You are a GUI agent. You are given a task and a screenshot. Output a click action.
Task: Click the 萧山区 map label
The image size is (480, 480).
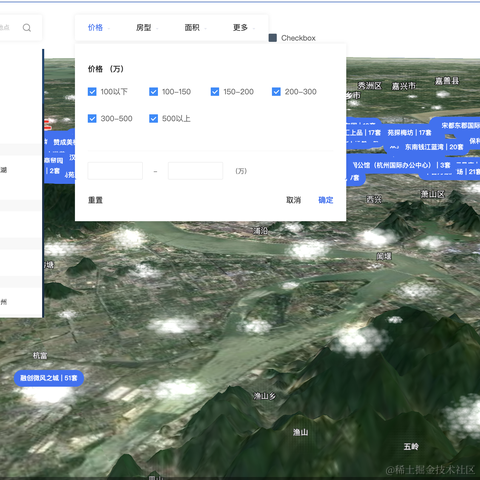click(432, 194)
